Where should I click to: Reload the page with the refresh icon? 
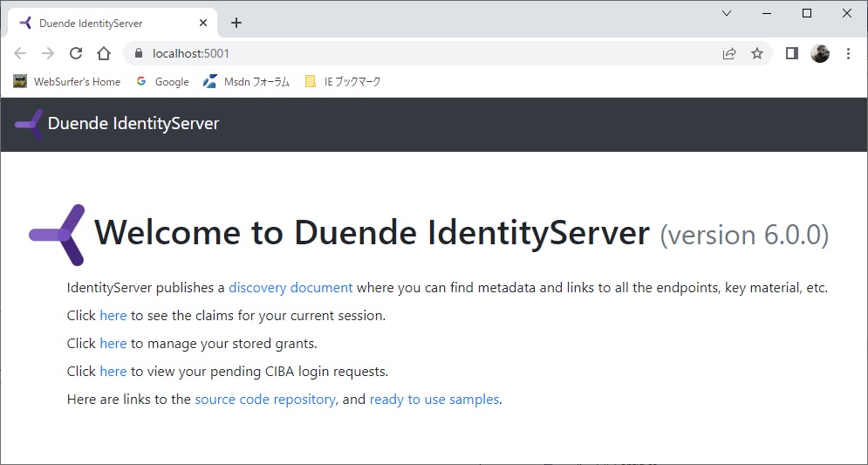[76, 53]
